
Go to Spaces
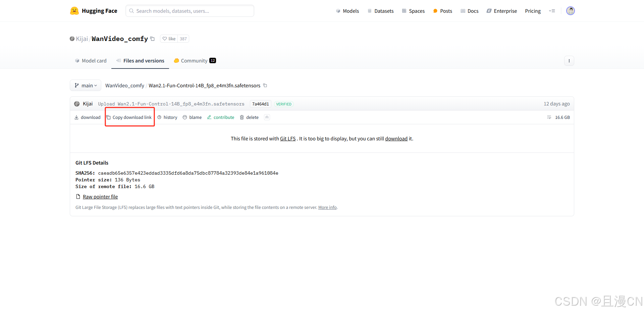[413, 11]
